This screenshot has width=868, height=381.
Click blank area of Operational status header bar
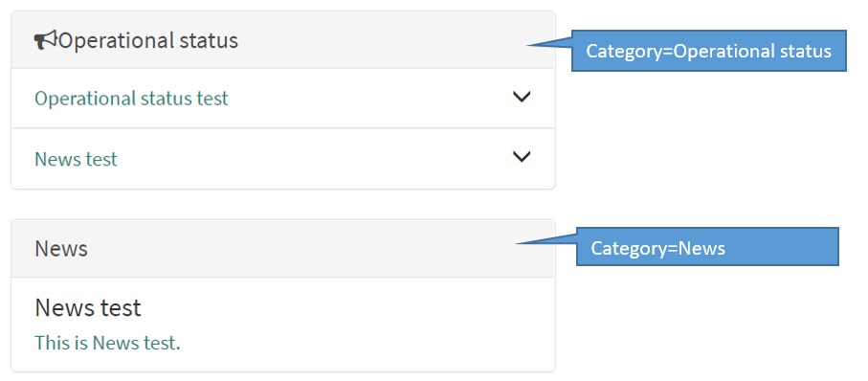click(x=382, y=40)
